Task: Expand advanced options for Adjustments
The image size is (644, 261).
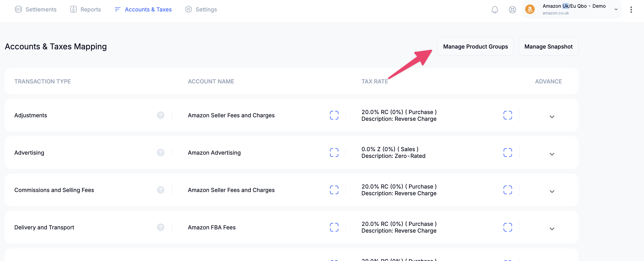Action: 552,117
